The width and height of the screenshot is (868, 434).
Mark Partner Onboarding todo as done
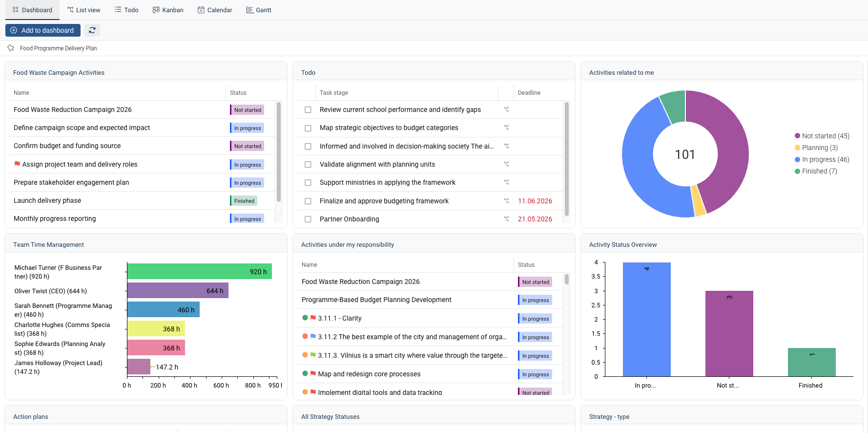[308, 219]
